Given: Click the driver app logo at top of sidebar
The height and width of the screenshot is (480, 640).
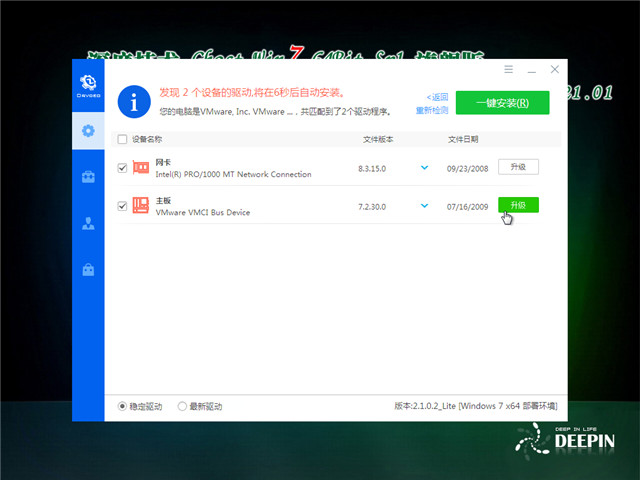Looking at the screenshot, I should [88, 86].
